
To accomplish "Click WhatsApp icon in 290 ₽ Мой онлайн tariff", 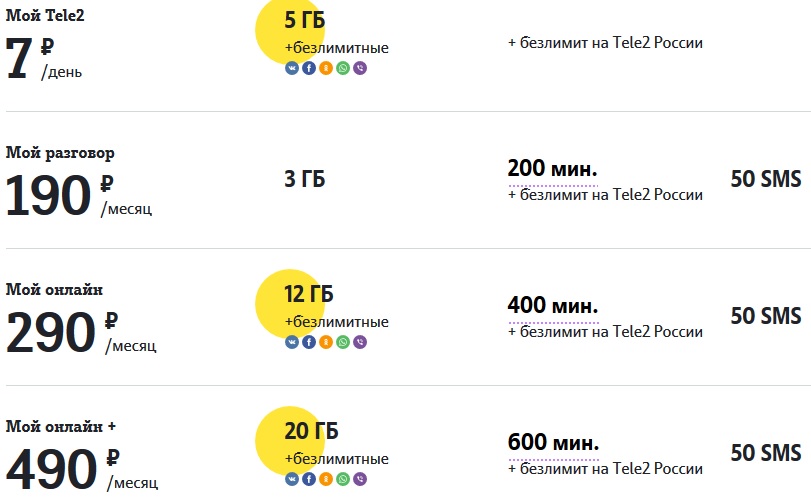I will click(343, 342).
